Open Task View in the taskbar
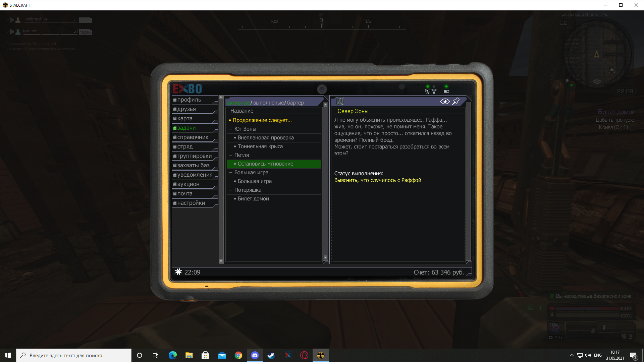 pyautogui.click(x=156, y=355)
